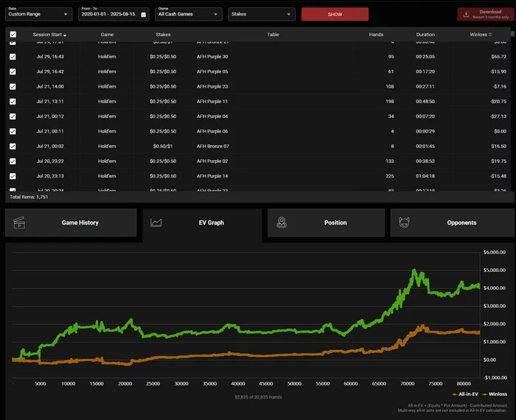Viewport: 516px width, 420px height.
Task: Toggle the Winloss legend entry
Action: click(x=495, y=394)
